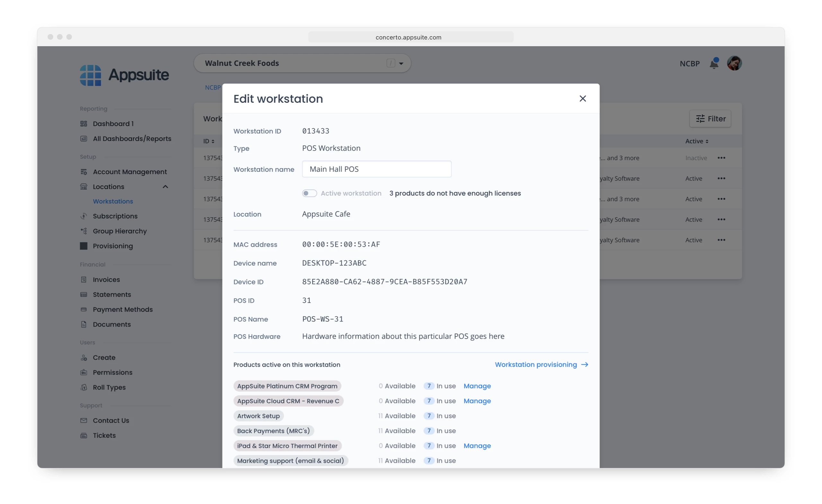
Task: Open the three-dot menu for the Inactive row
Action: (x=721, y=158)
